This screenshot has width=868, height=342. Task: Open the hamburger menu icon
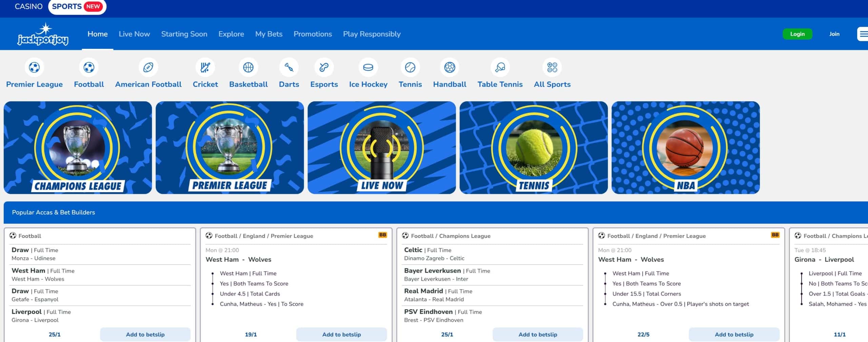click(x=863, y=34)
